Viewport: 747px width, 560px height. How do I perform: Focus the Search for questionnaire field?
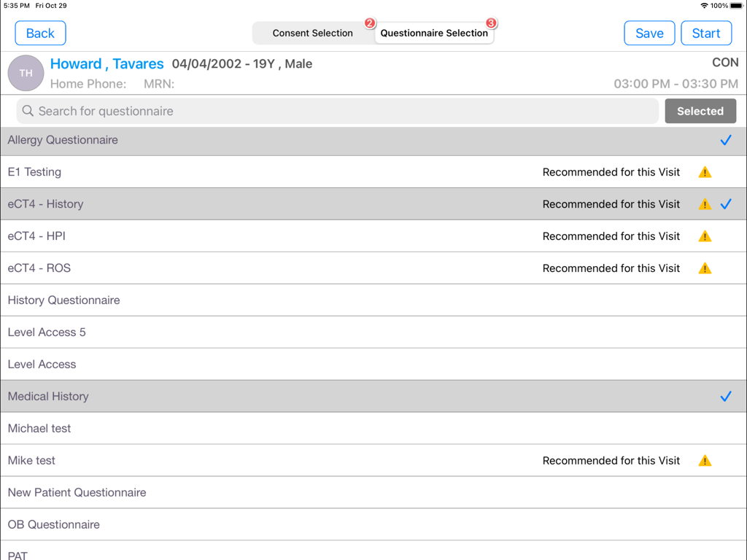[343, 111]
